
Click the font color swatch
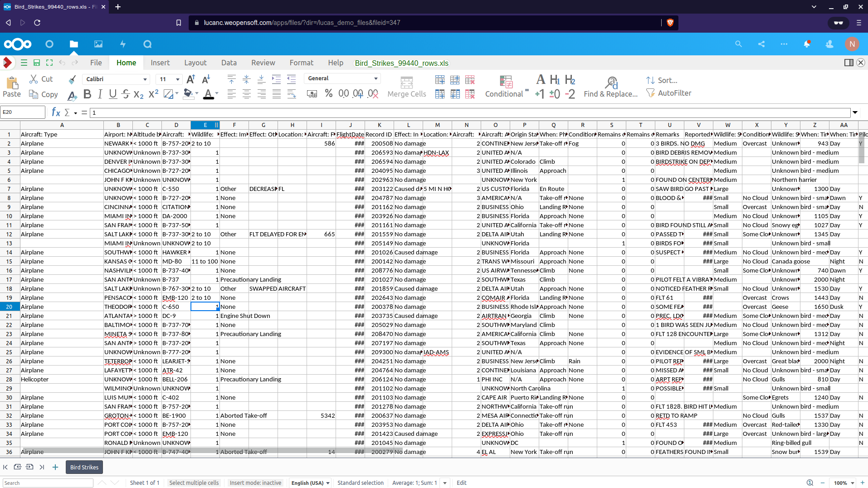click(x=208, y=94)
